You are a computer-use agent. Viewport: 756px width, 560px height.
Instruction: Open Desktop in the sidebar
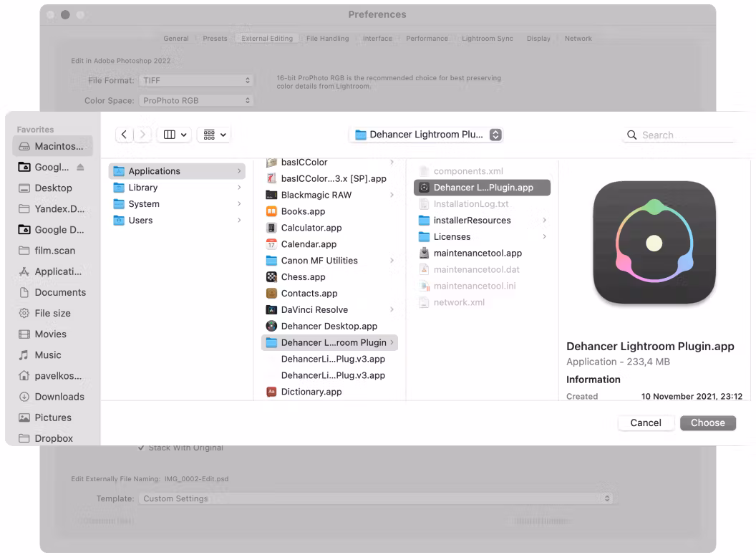click(52, 188)
